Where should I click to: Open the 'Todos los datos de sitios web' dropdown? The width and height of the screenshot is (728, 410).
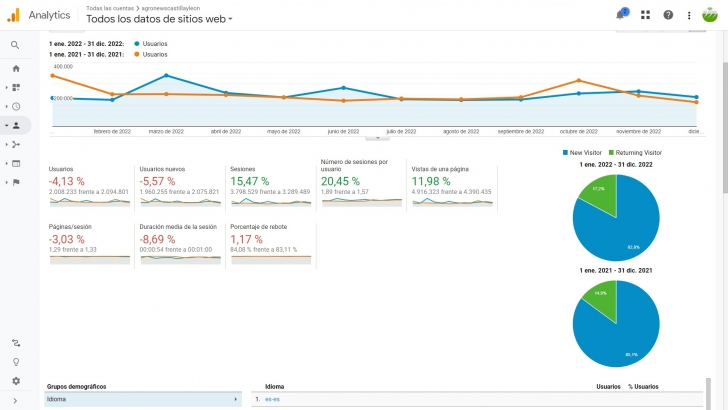tap(160, 19)
